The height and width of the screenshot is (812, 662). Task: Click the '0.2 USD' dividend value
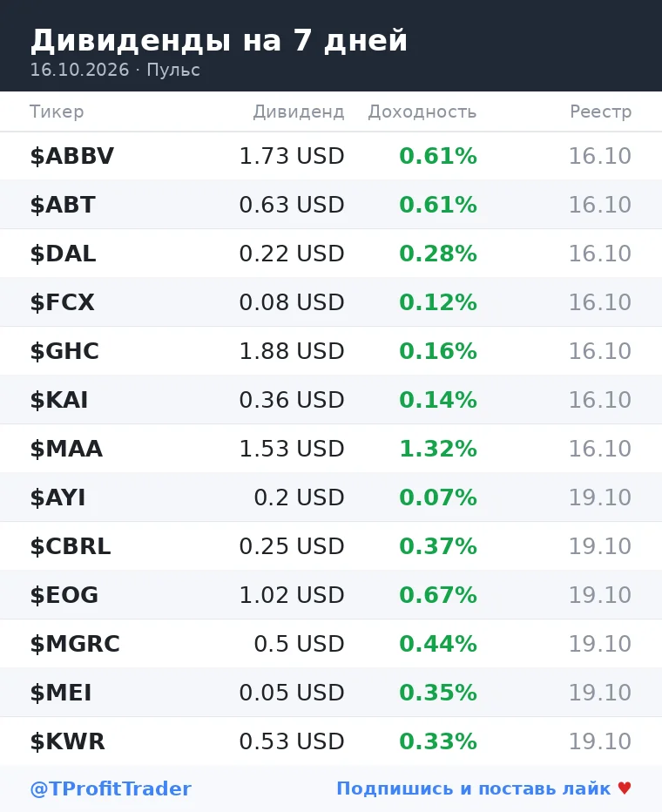[x=299, y=497]
